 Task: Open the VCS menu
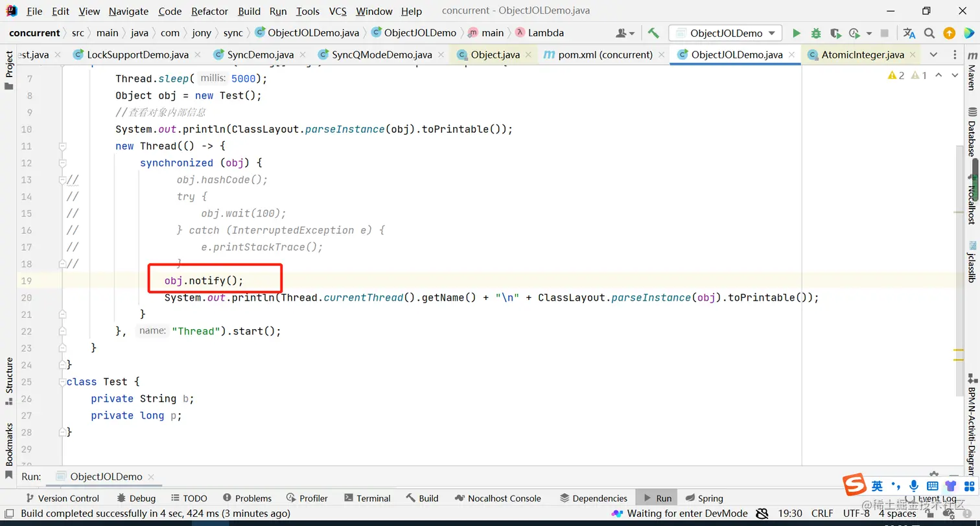pos(338,11)
